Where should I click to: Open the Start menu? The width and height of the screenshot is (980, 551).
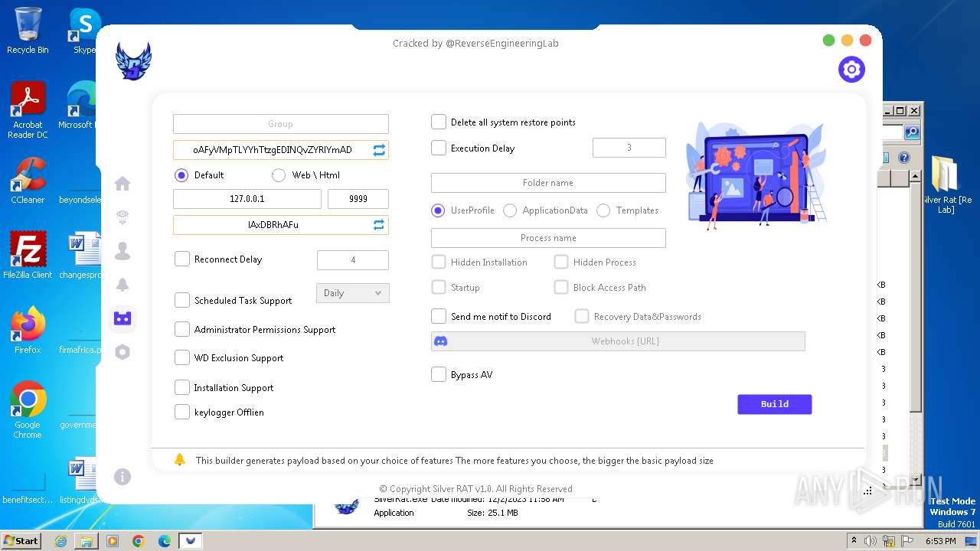21,541
